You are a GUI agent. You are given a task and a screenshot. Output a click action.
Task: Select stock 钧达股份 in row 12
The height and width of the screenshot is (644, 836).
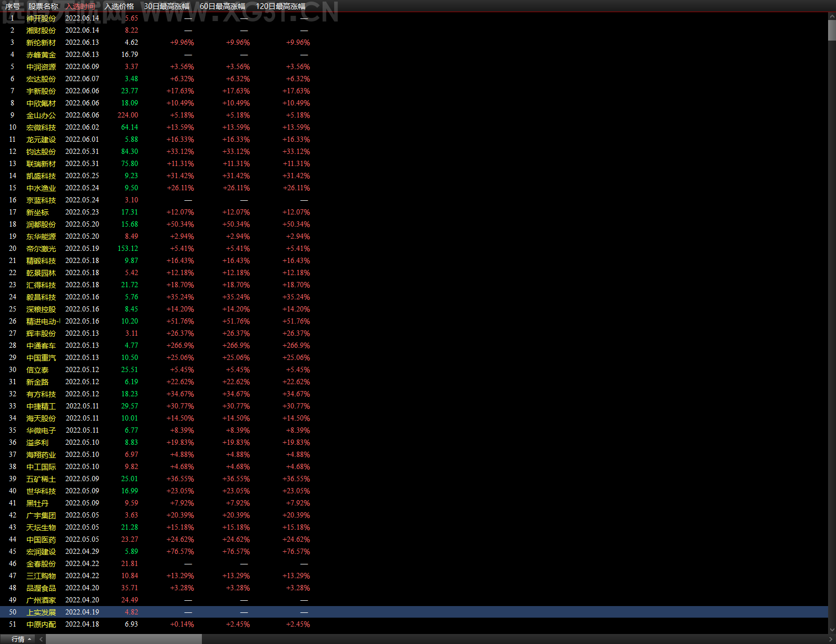(x=41, y=152)
